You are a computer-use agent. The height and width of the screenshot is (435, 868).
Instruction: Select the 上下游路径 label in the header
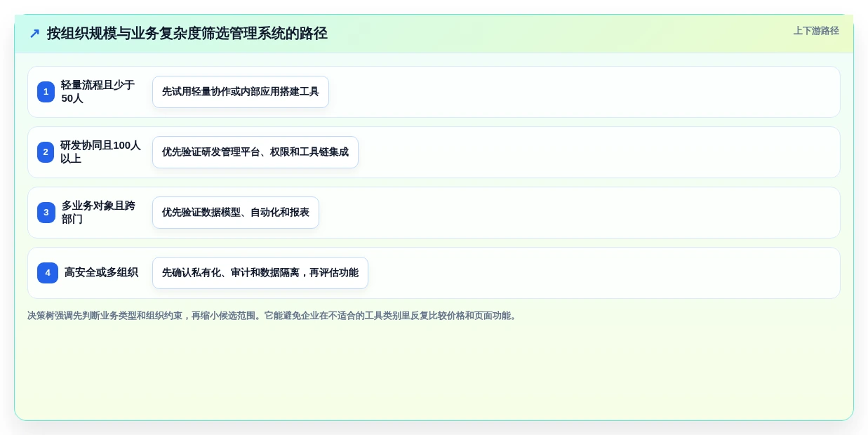pos(816,31)
